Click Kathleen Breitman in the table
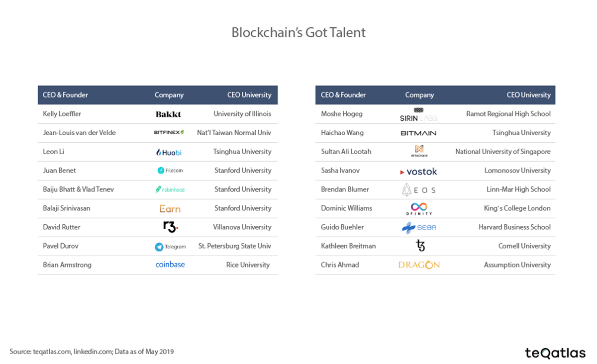This screenshot has height=364, width=597. [x=348, y=246]
